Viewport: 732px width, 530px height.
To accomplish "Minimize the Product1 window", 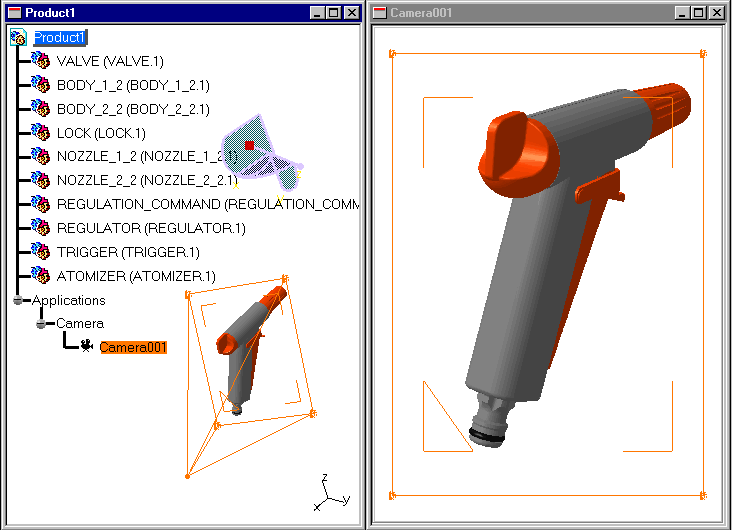I will point(318,12).
